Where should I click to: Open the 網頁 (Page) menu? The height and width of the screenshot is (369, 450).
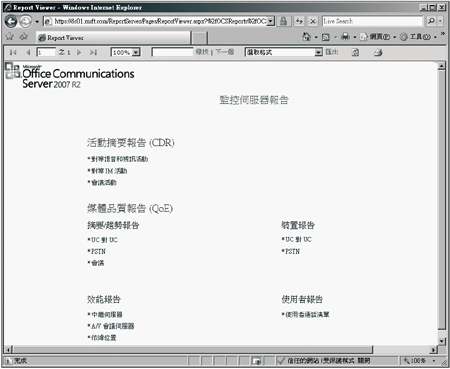378,37
